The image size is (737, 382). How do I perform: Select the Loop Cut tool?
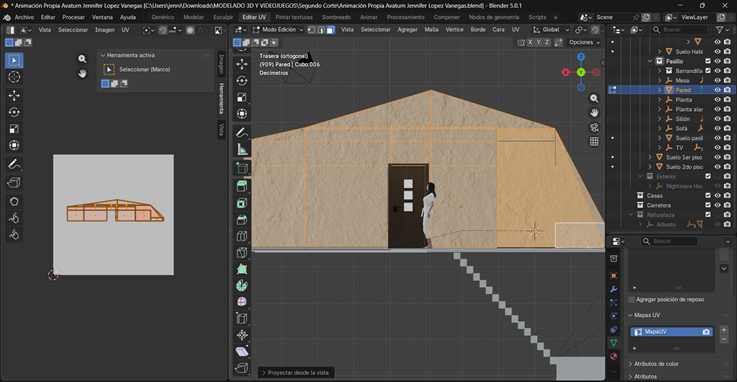(x=242, y=236)
